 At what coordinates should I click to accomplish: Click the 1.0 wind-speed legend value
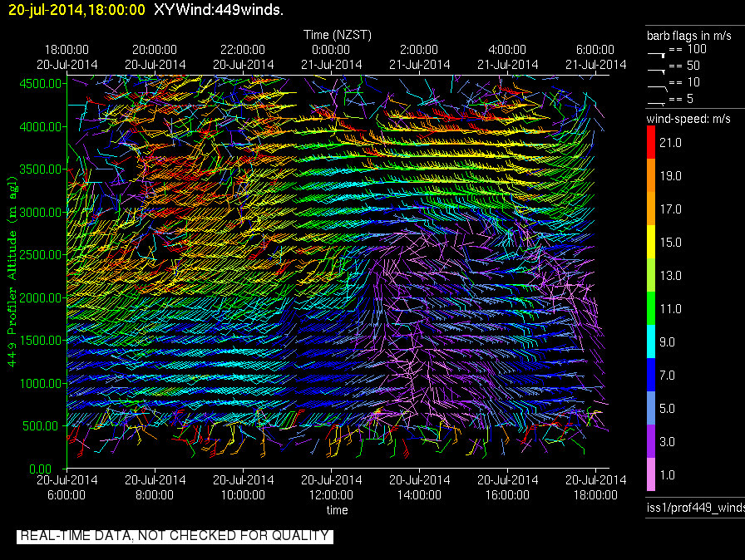pos(668,474)
